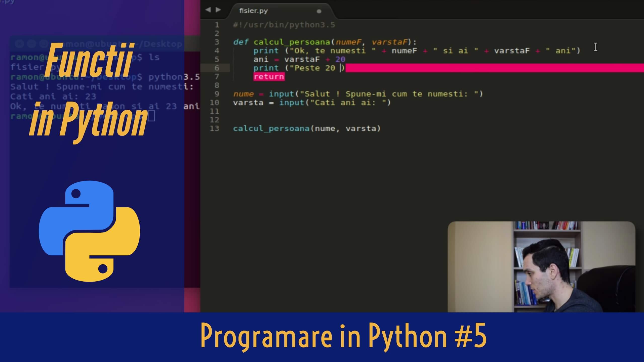
Task: Click line number 6 in the gutter
Action: point(217,68)
